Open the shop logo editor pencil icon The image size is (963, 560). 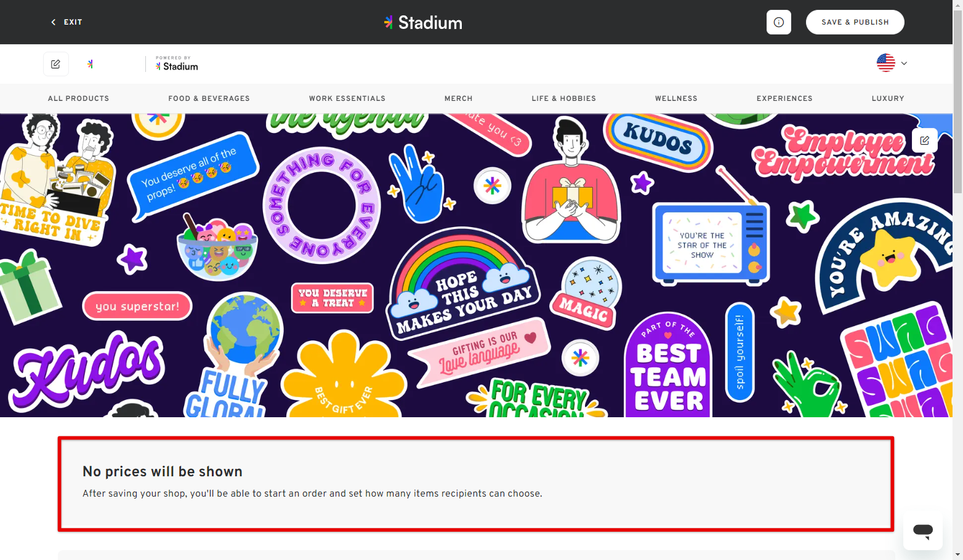56,64
